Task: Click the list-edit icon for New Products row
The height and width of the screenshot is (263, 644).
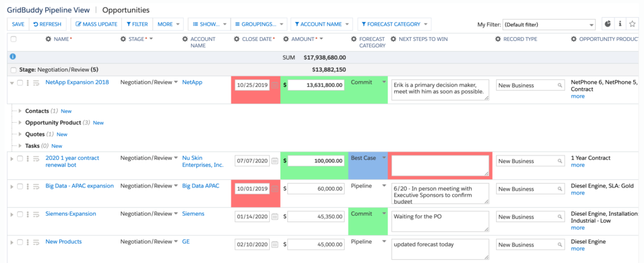Action: (36, 242)
